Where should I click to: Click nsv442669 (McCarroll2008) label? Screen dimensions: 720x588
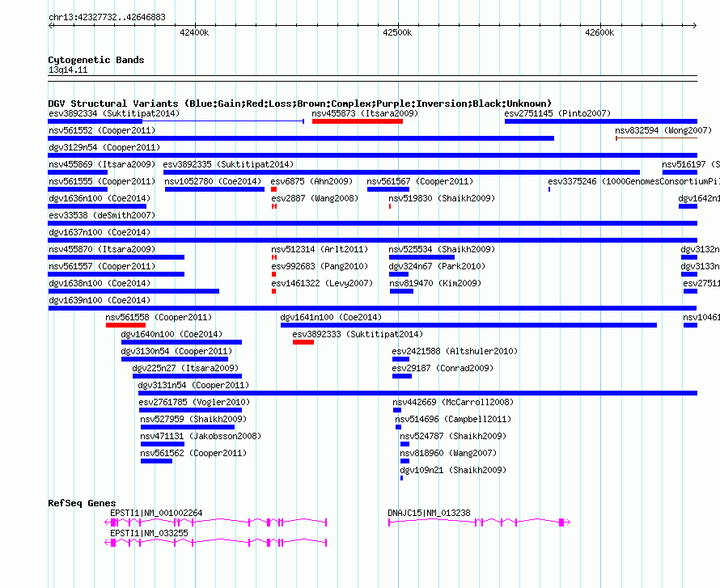click(x=453, y=402)
